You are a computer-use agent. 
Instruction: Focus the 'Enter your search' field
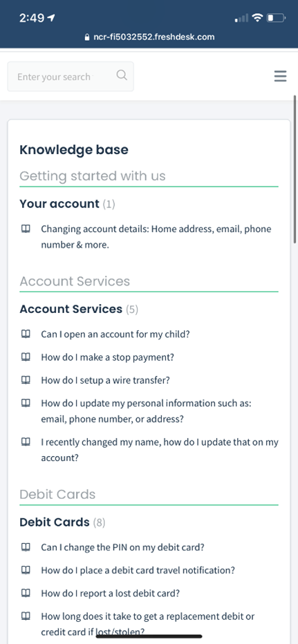[x=71, y=77]
